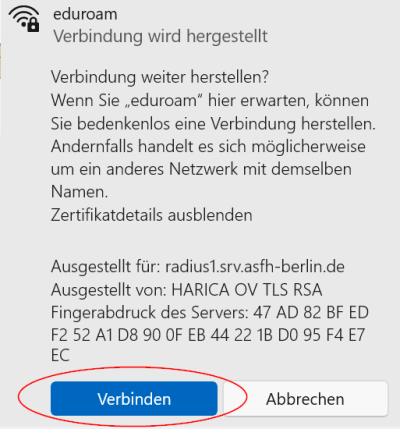Viewport: 400px width, 429px height.
Task: Click the Abbrechen button
Action: coord(305,399)
